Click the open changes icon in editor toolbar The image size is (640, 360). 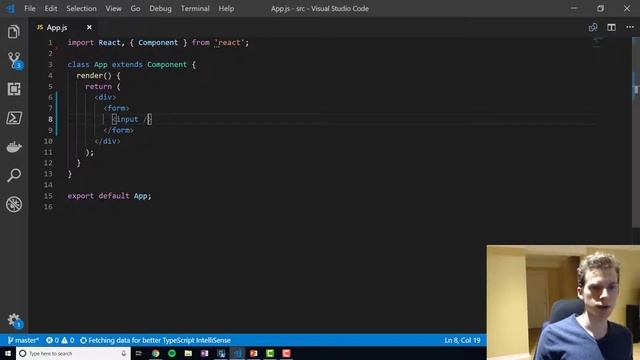pyautogui.click(x=593, y=27)
